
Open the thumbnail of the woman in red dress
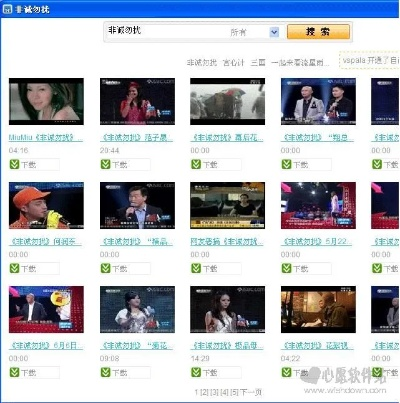tap(137, 102)
